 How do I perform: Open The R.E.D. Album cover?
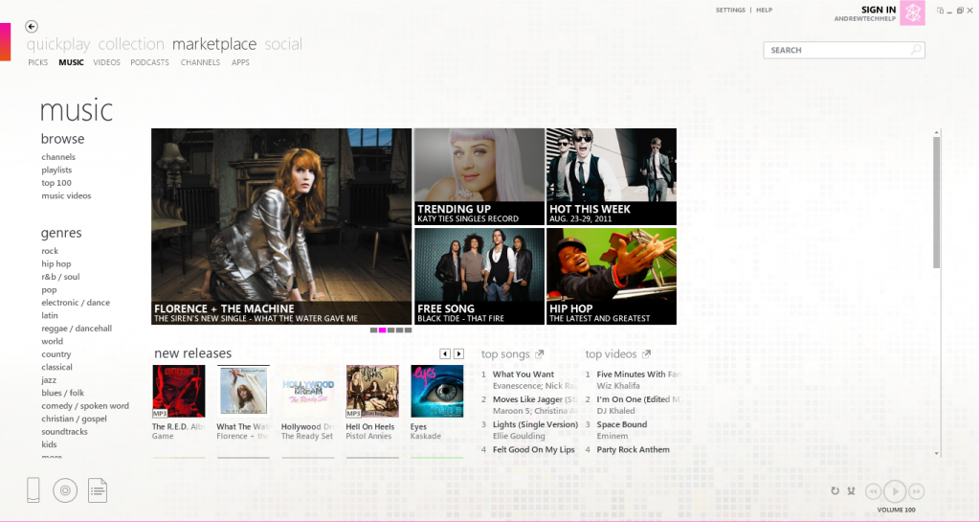[x=179, y=392]
